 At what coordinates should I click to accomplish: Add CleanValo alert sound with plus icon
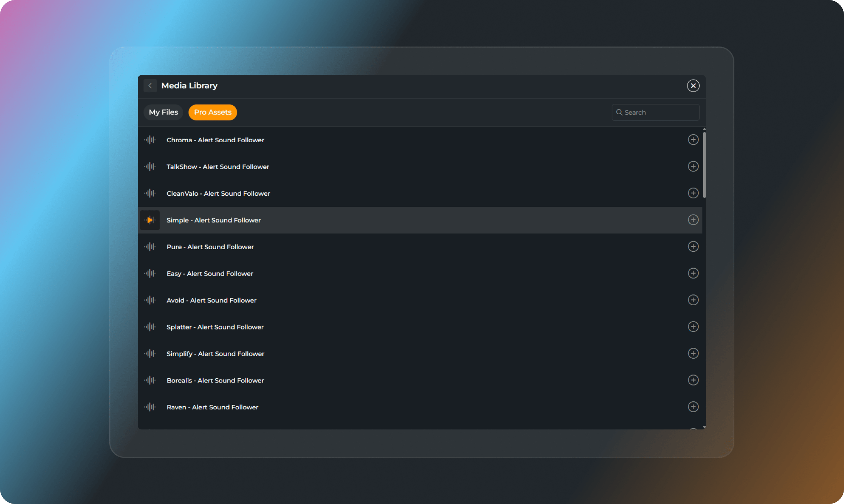[x=693, y=193]
